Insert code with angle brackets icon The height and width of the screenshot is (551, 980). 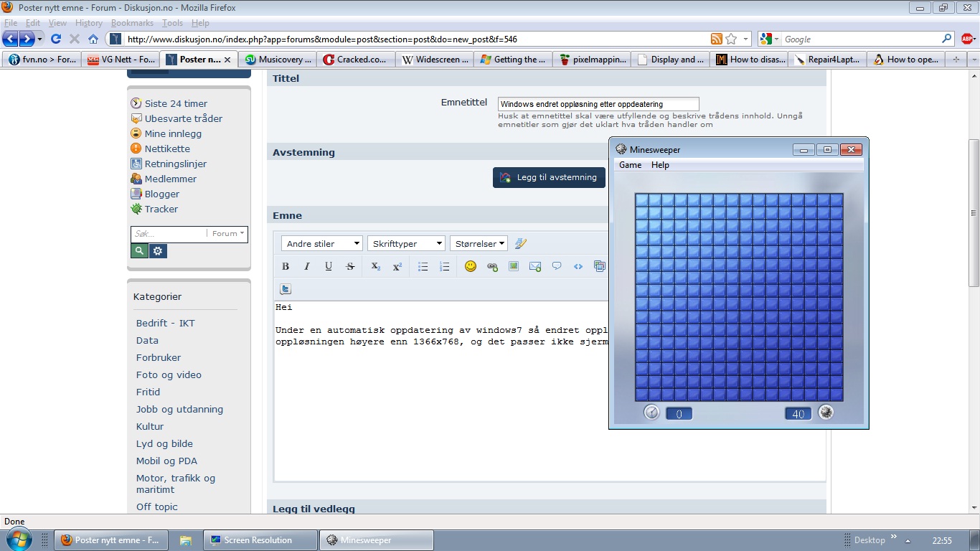578,266
